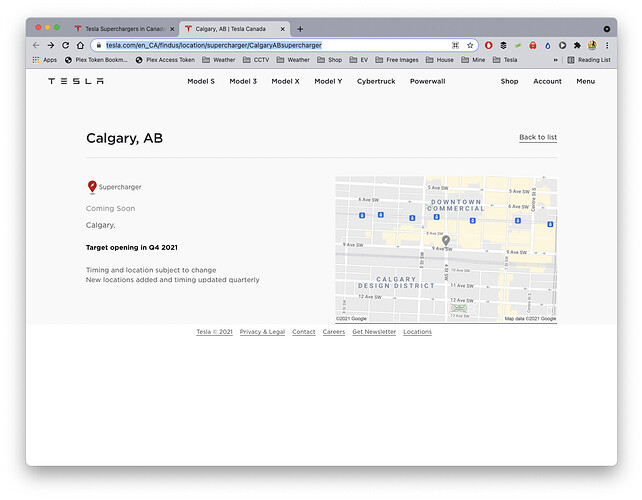The height and width of the screenshot is (500, 642).
Task: Reload the Calgary supercharger page
Action: click(x=66, y=45)
